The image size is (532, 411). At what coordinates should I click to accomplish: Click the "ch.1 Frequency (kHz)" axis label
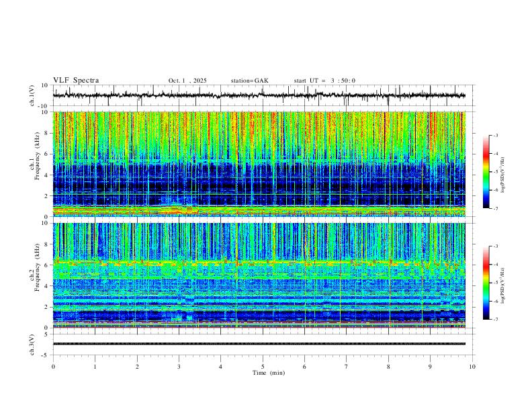tap(36, 156)
